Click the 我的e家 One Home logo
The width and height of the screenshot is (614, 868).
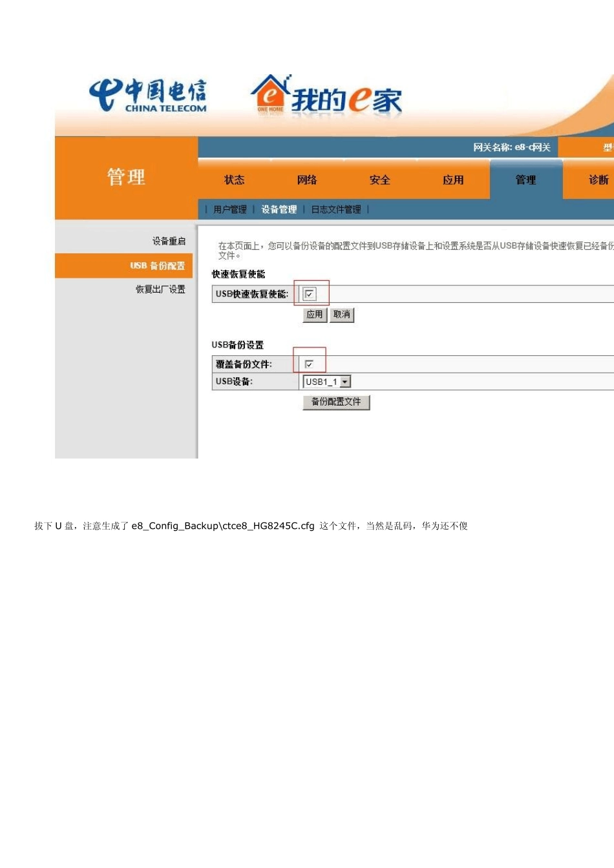click(x=326, y=96)
